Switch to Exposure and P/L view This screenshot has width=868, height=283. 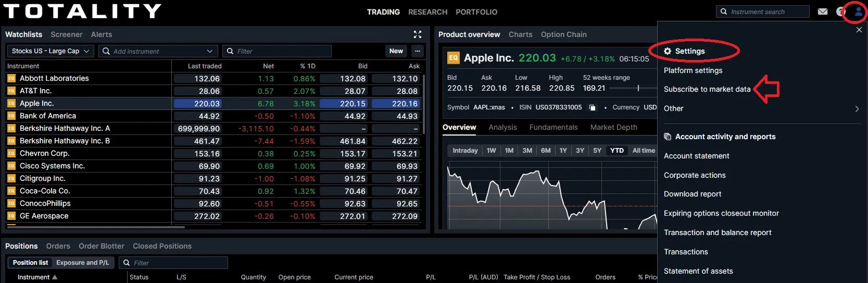83,263
